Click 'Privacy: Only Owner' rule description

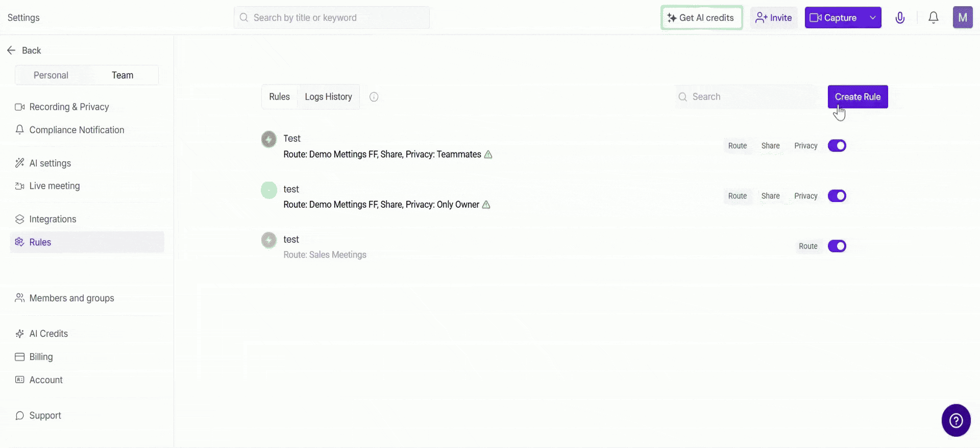coord(443,205)
